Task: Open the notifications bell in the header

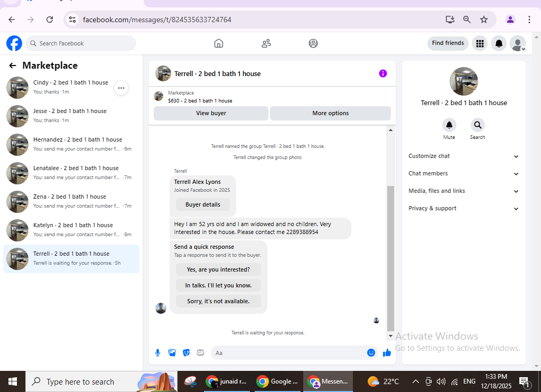Action: [499, 43]
